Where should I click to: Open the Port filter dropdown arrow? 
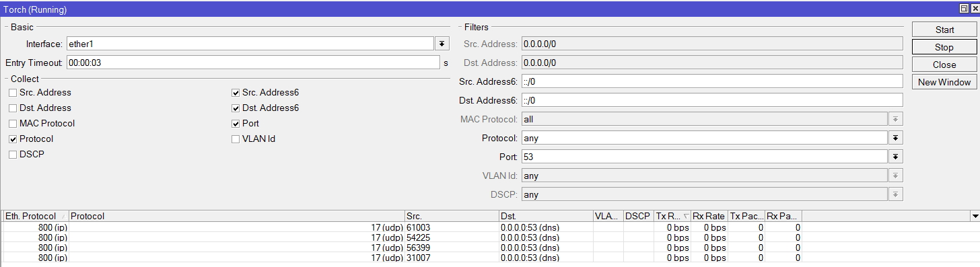896,157
